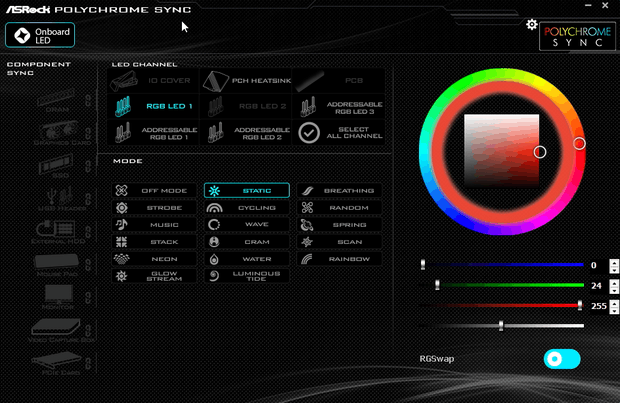Click the USB Header component icon
This screenshot has width=620, height=403.
59,196
